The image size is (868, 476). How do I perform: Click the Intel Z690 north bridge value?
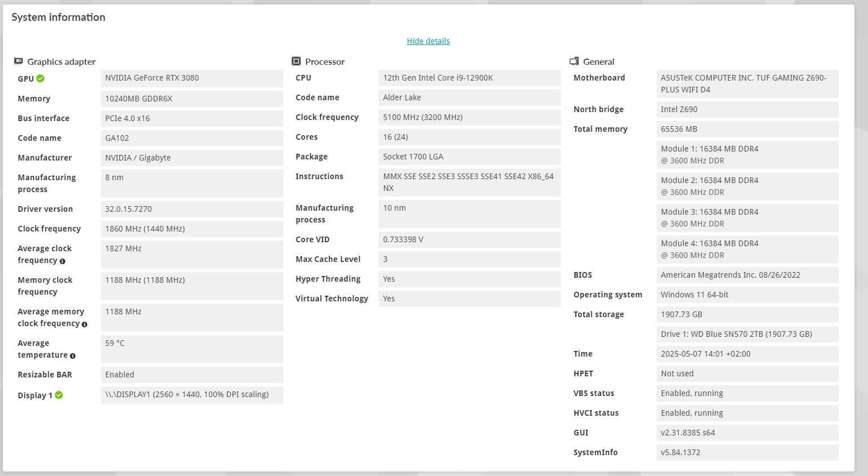(x=747, y=109)
